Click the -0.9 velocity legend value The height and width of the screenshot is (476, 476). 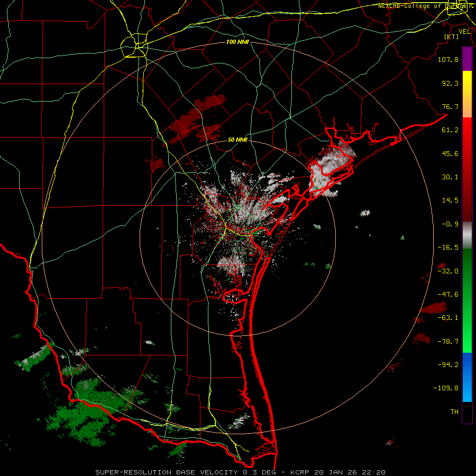click(x=450, y=224)
